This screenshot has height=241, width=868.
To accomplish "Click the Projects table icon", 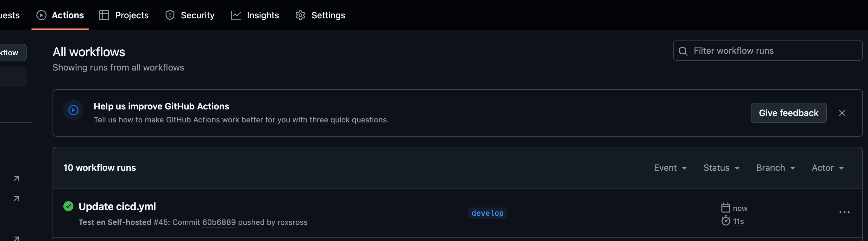I will [x=104, y=15].
